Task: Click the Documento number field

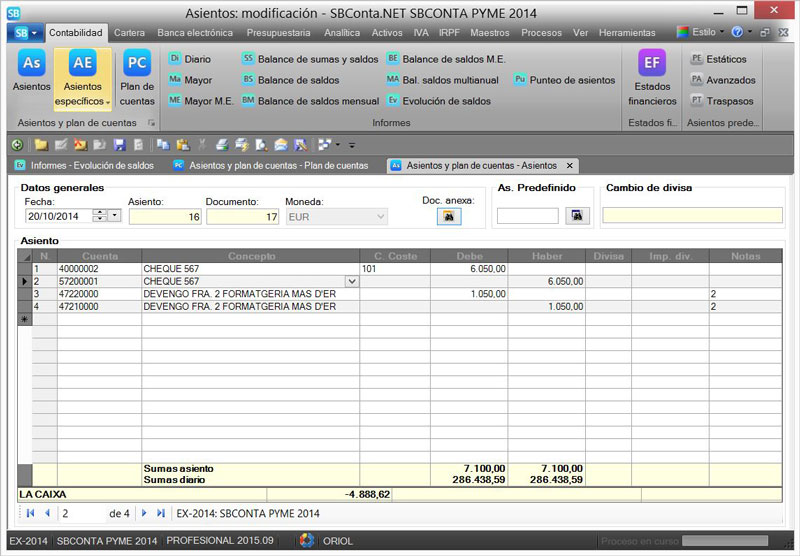Action: (242, 216)
